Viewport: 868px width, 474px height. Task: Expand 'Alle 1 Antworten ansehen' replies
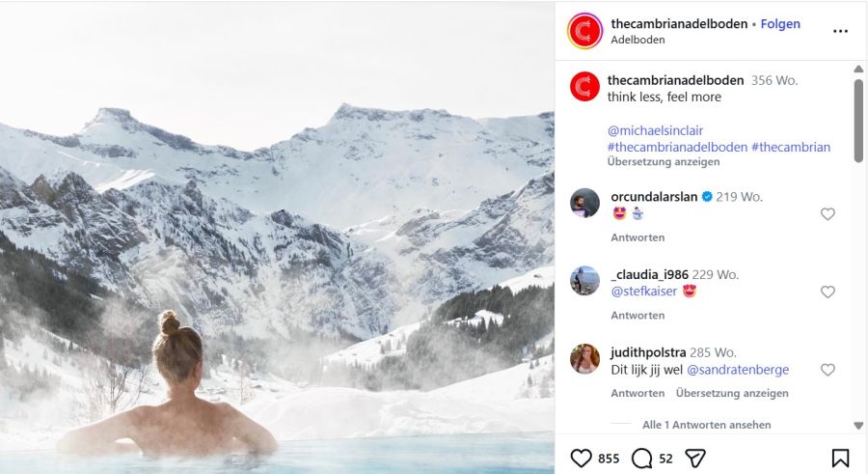pos(706,425)
